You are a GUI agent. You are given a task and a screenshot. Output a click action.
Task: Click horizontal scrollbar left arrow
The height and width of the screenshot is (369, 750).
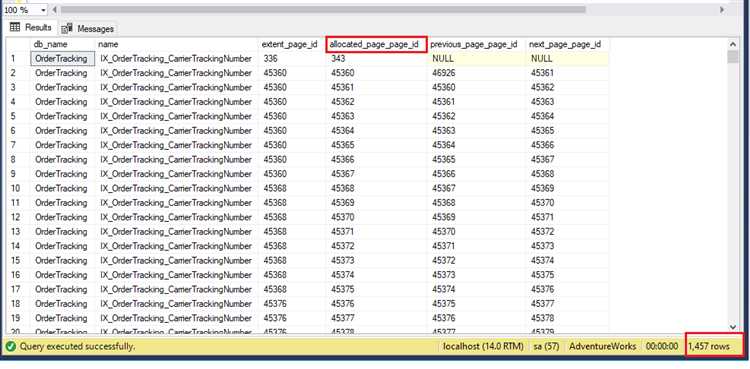pos(54,10)
